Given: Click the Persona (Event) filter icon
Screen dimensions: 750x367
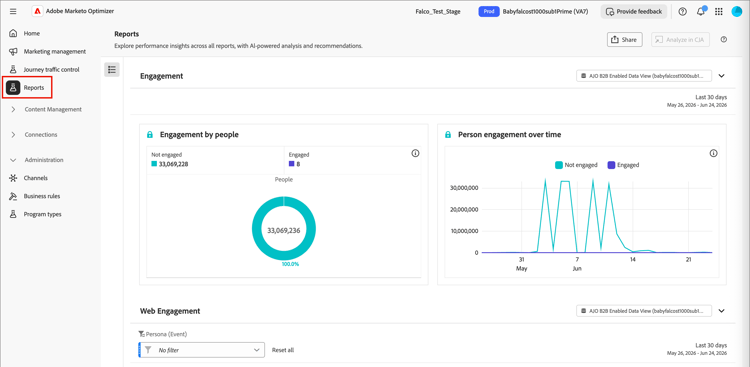Looking at the screenshot, I should click(x=142, y=334).
